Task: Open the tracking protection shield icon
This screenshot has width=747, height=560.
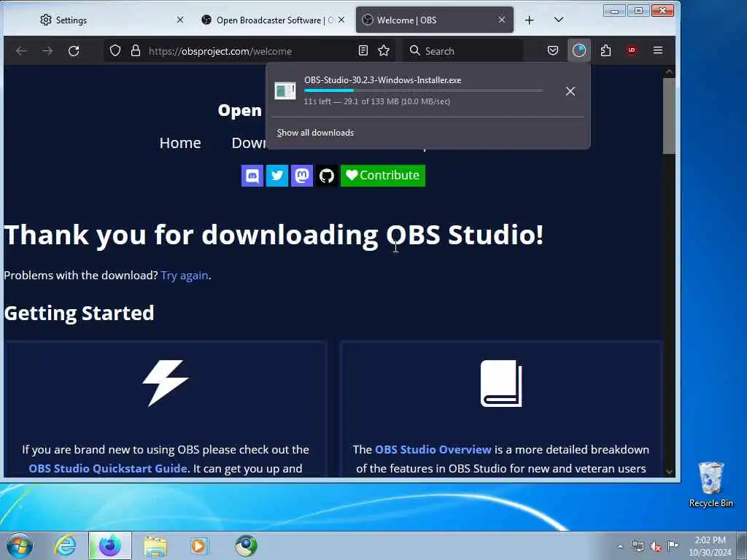Action: point(115,51)
